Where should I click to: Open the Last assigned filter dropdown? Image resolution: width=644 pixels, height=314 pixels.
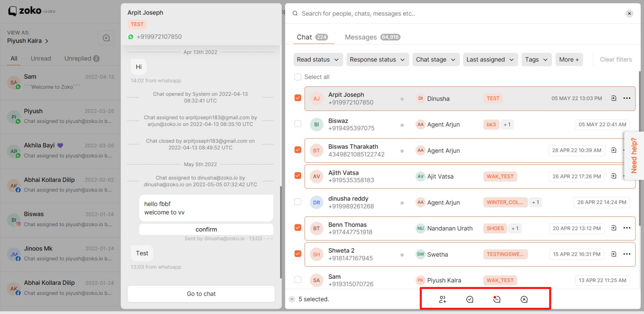[490, 59]
